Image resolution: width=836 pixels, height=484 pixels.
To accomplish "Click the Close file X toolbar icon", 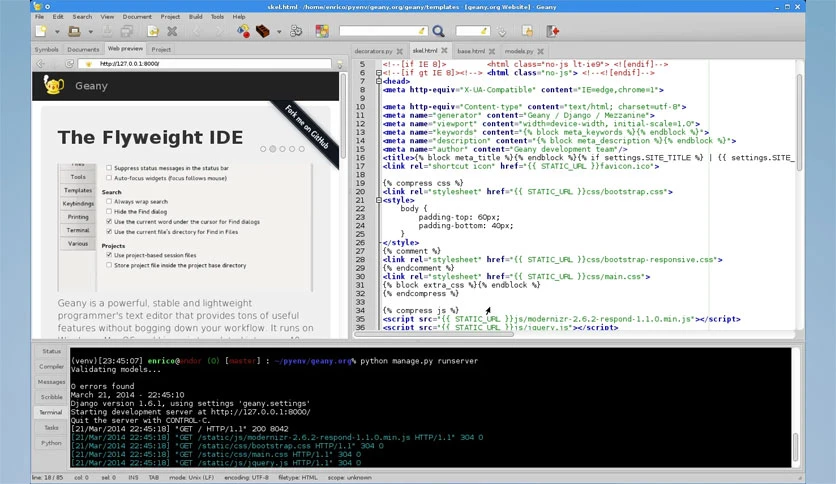I will click(x=172, y=31).
